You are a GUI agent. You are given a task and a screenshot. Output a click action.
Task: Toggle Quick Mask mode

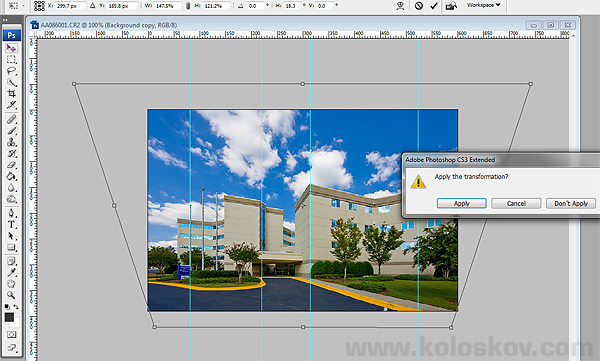tap(11, 335)
